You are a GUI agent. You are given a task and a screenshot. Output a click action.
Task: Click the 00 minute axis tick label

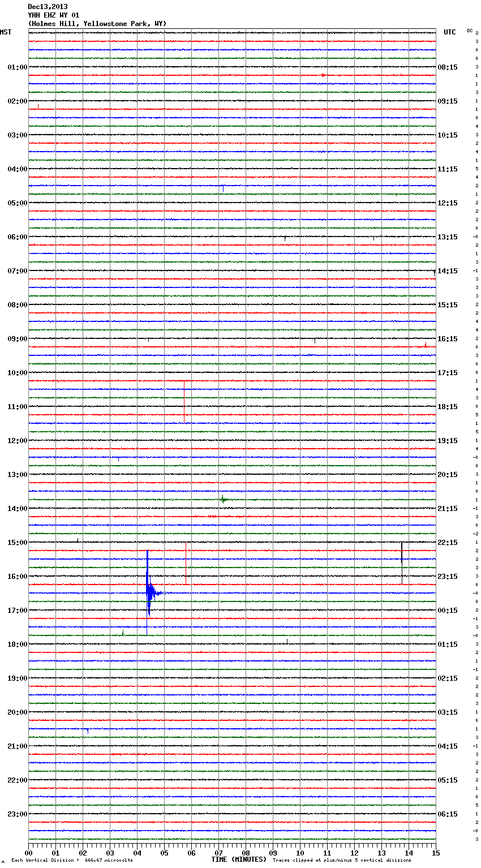pos(28,853)
